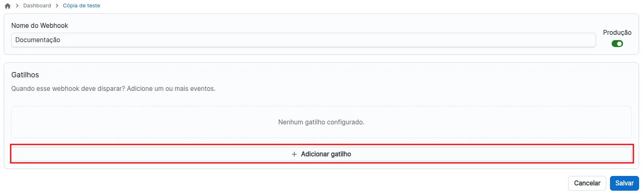Go to home via the house icon

coord(7,6)
